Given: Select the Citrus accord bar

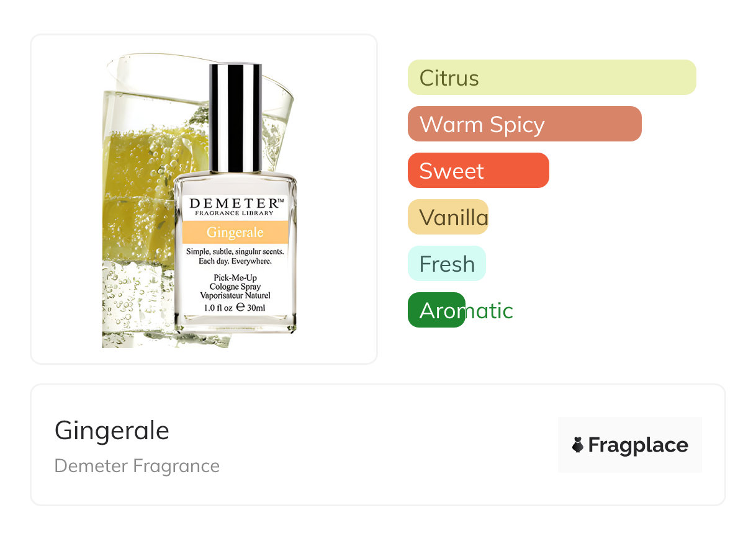Looking at the screenshot, I should click(x=552, y=78).
